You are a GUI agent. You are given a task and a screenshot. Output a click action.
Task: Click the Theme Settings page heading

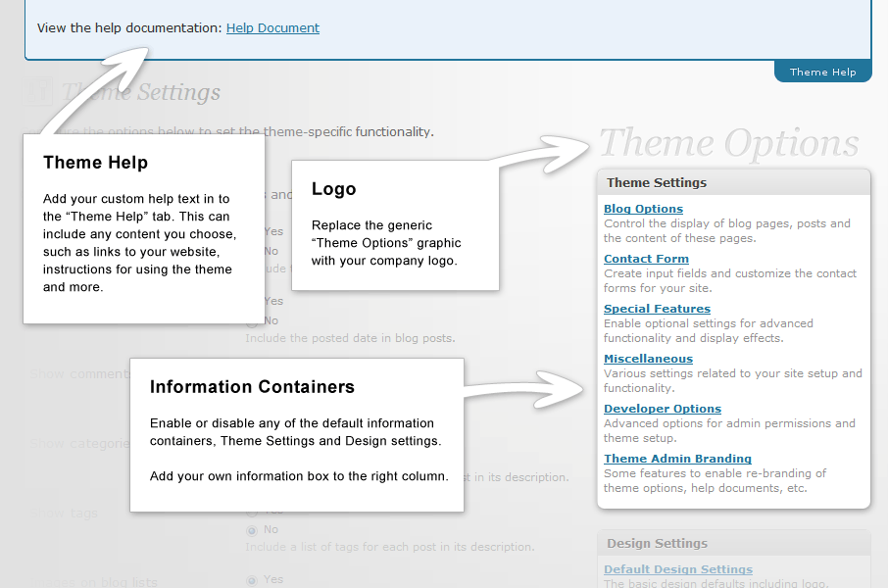[x=141, y=92]
